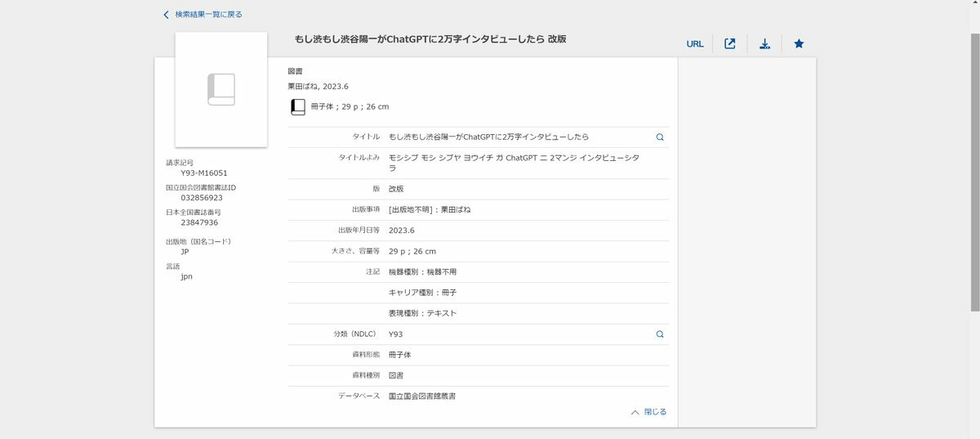Image resolution: width=980 pixels, height=439 pixels.
Task: Click the NDLC classification value Y93
Action: pos(396,334)
